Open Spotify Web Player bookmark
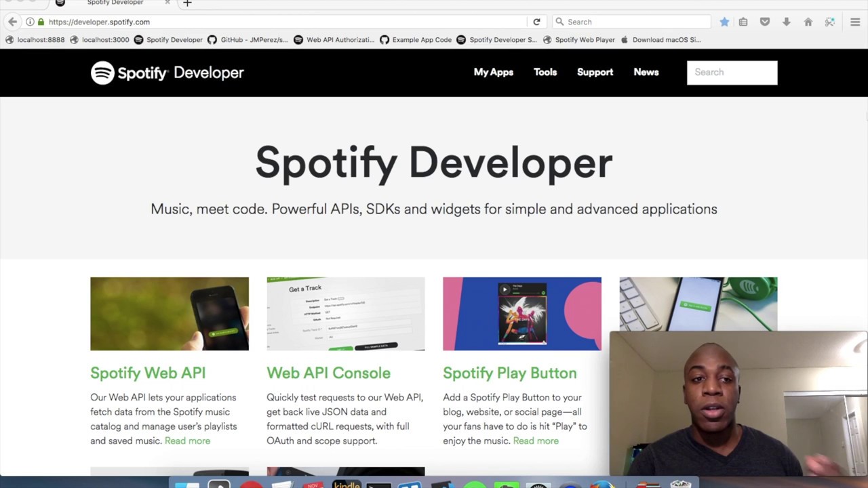The width and height of the screenshot is (868, 488). [x=578, y=39]
